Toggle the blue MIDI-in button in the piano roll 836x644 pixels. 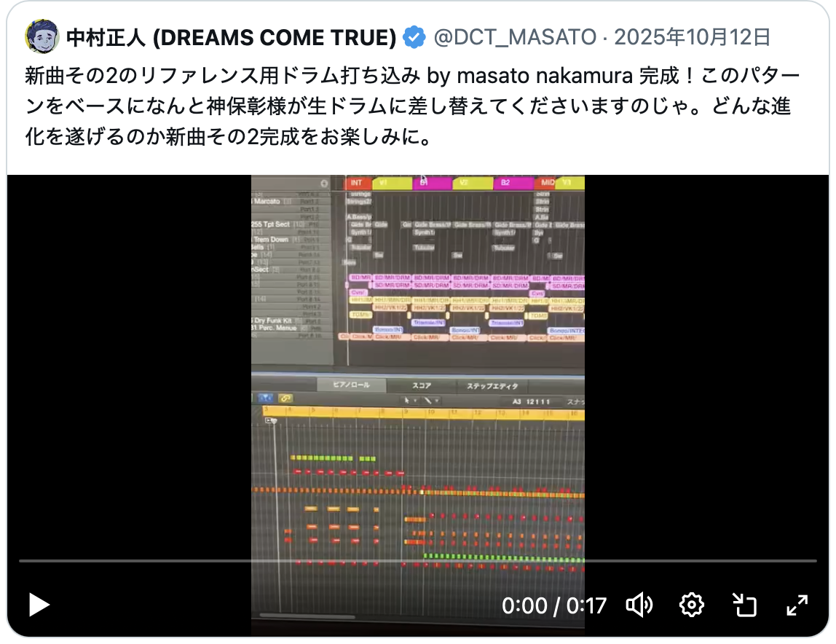[x=266, y=398]
